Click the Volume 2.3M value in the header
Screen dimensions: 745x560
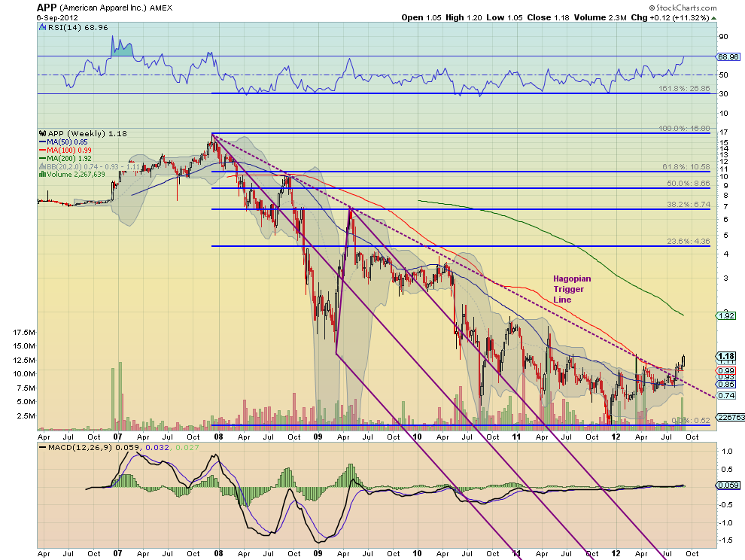click(x=600, y=17)
